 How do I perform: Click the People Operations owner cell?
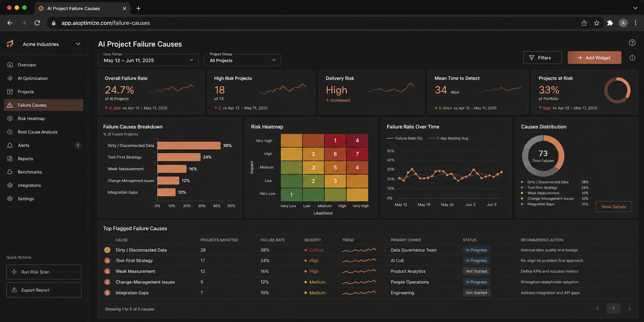point(409,282)
